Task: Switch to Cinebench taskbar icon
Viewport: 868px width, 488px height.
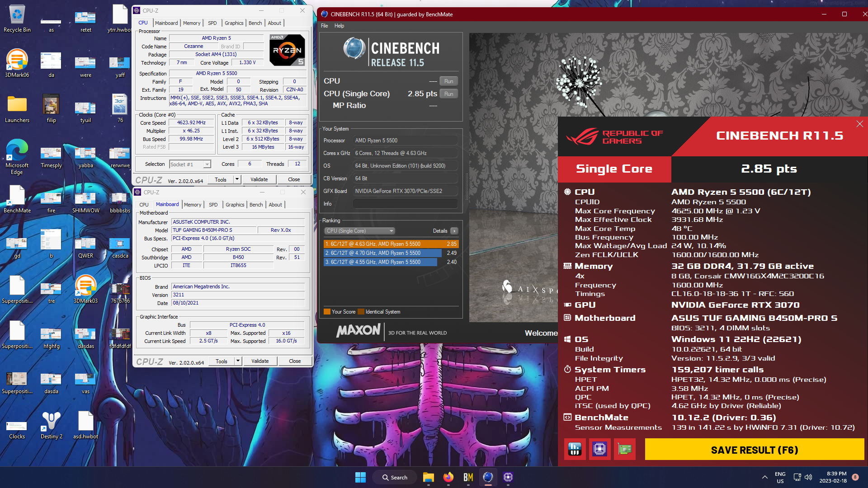Action: coord(488,477)
